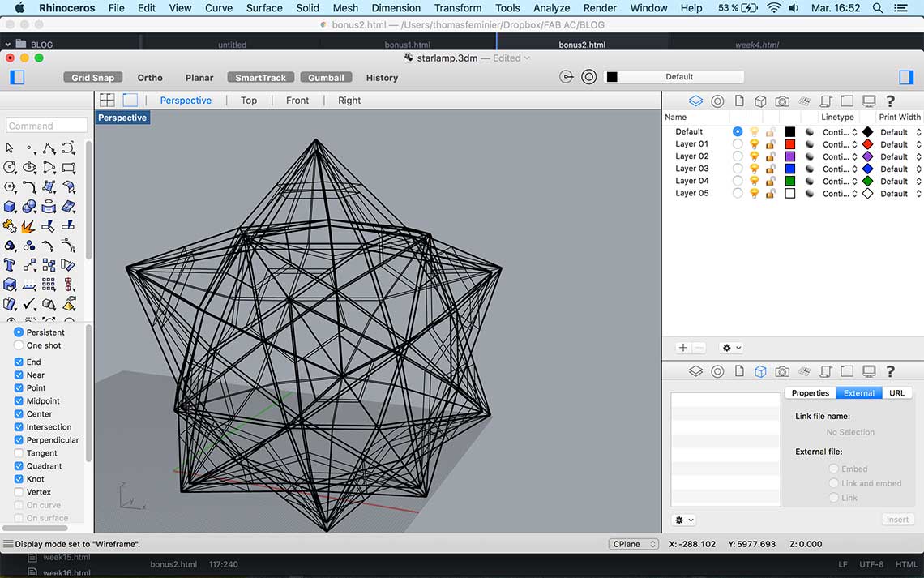The width and height of the screenshot is (924, 578).
Task: Select the Polygon hexagon tool
Action: tap(10, 186)
